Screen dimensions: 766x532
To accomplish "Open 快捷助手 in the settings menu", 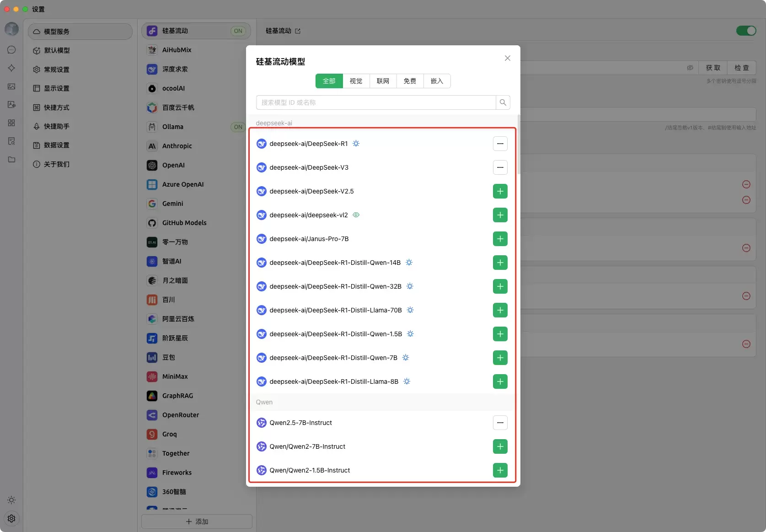I will click(80, 126).
